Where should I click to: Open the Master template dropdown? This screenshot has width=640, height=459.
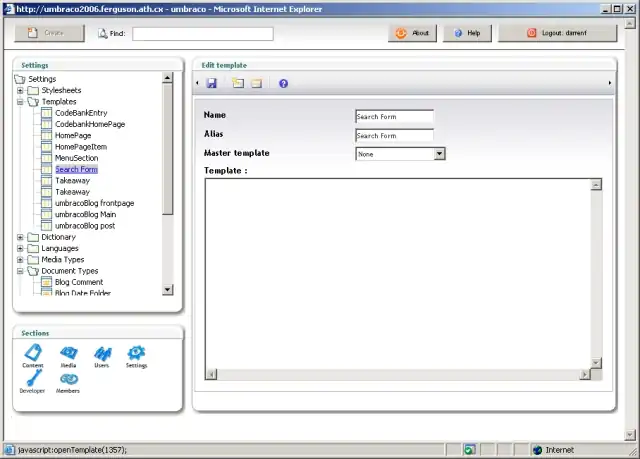pyautogui.click(x=439, y=154)
